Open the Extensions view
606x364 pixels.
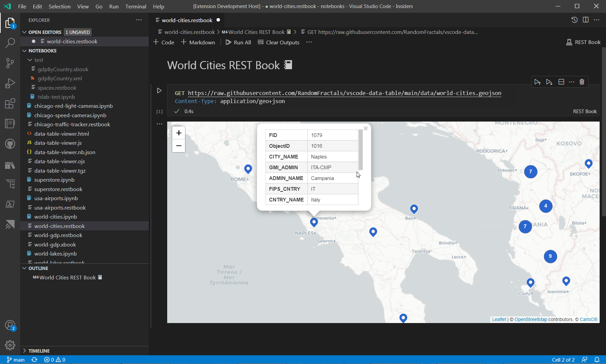10,103
